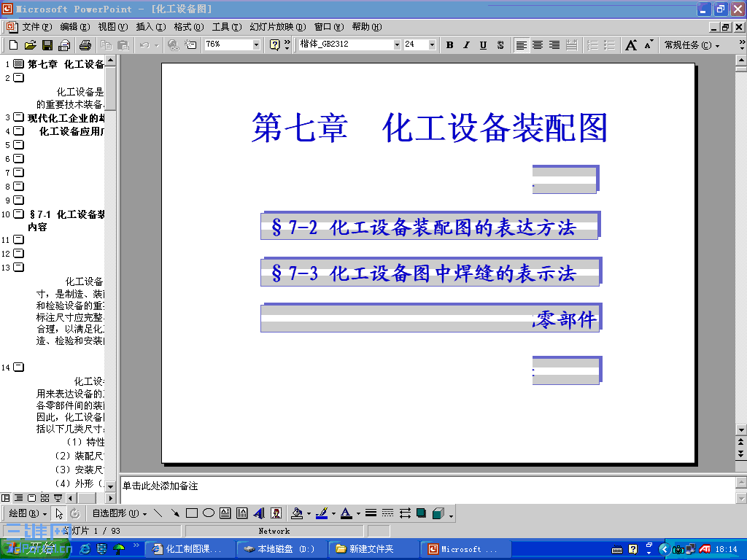The width and height of the screenshot is (747, 560).
Task: Open the Fill Color tool
Action: (298, 513)
